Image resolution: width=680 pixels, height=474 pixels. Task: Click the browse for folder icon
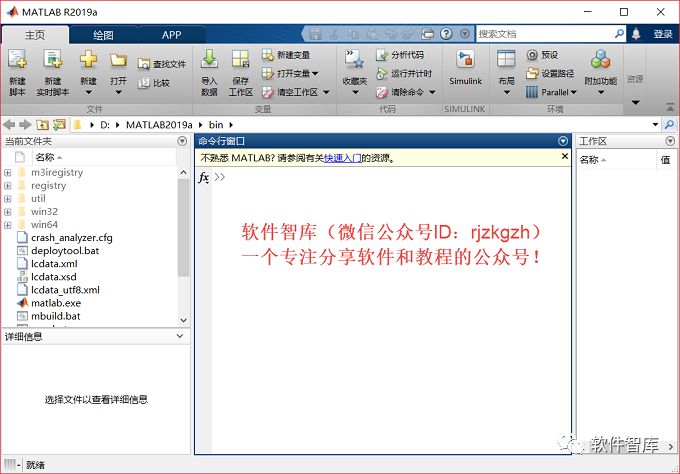(59, 125)
